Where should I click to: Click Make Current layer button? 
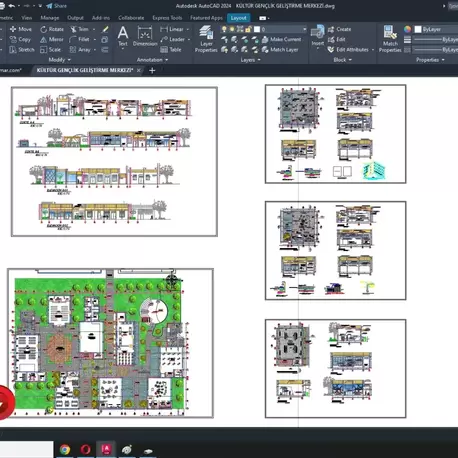282,39
